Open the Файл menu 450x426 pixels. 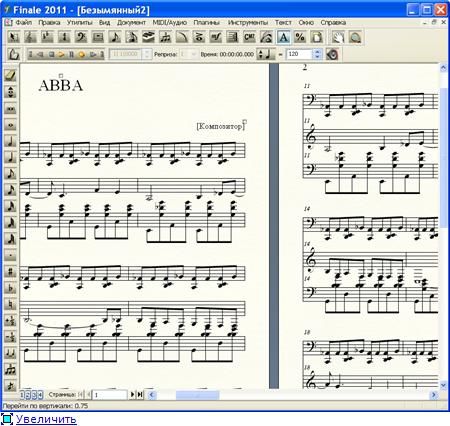24,23
